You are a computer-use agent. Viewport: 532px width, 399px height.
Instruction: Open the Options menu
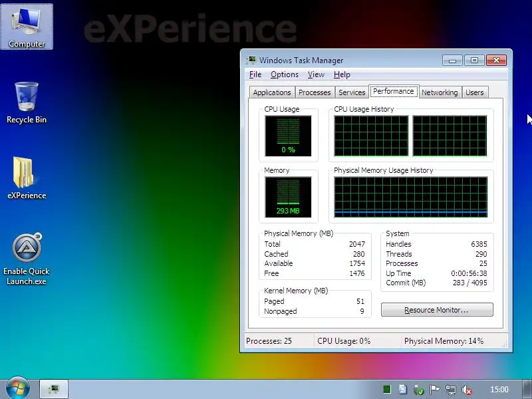point(285,74)
